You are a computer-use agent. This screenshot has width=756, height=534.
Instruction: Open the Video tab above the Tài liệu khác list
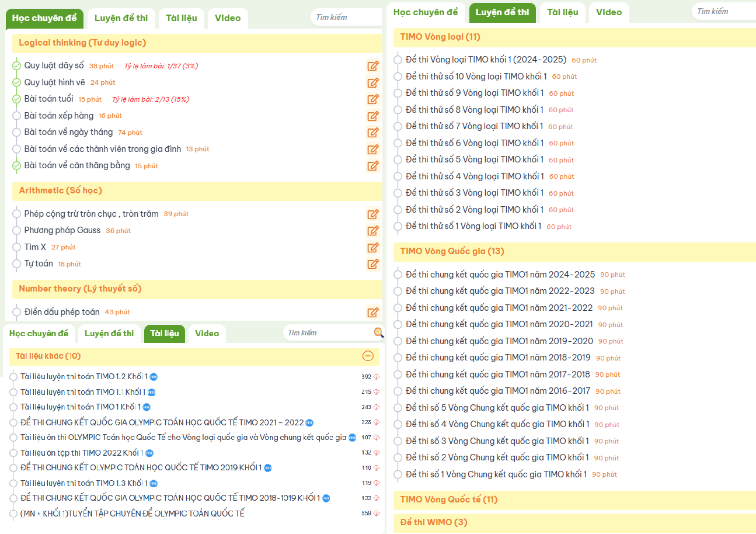point(207,334)
